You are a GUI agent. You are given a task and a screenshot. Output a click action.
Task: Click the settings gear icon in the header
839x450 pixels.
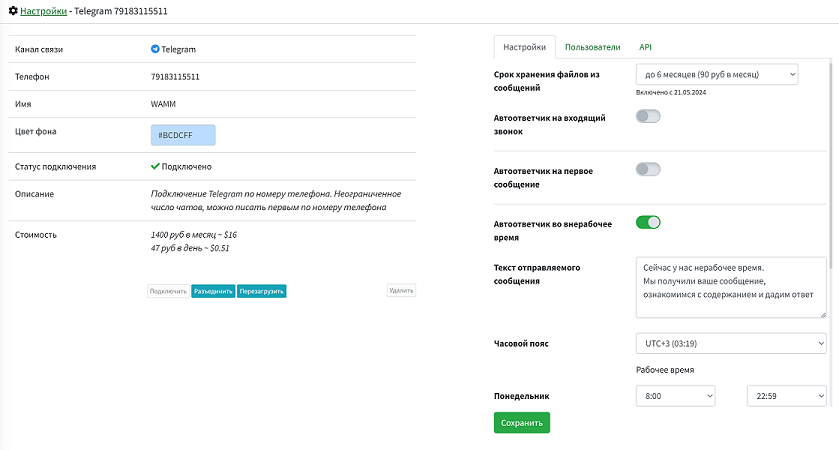pyautogui.click(x=13, y=11)
